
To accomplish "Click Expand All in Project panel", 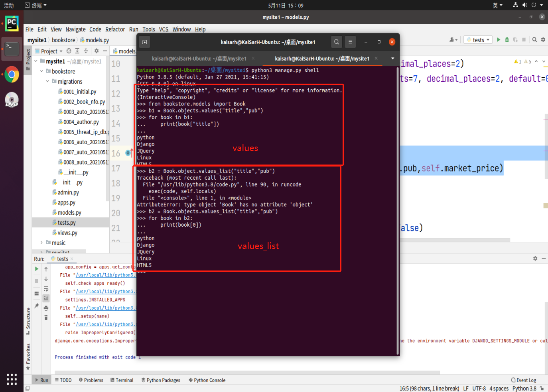I will (x=77, y=51).
